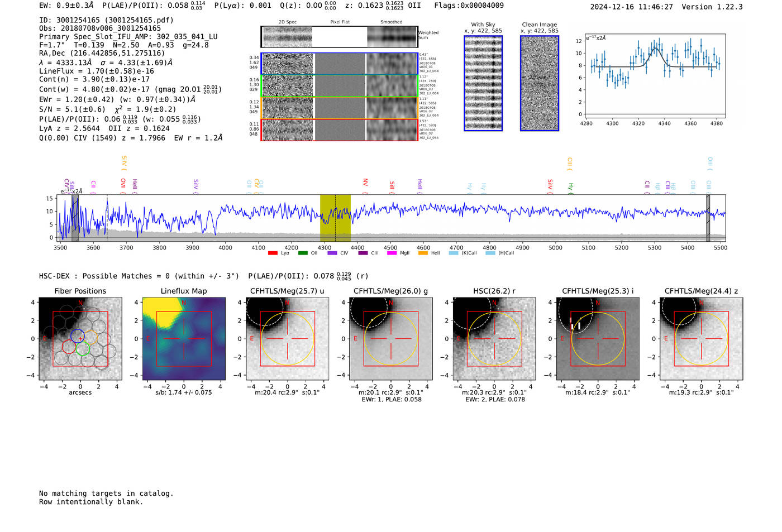Click the (K)CaII legend swatch
The image size is (782, 532).
pyautogui.click(x=454, y=253)
